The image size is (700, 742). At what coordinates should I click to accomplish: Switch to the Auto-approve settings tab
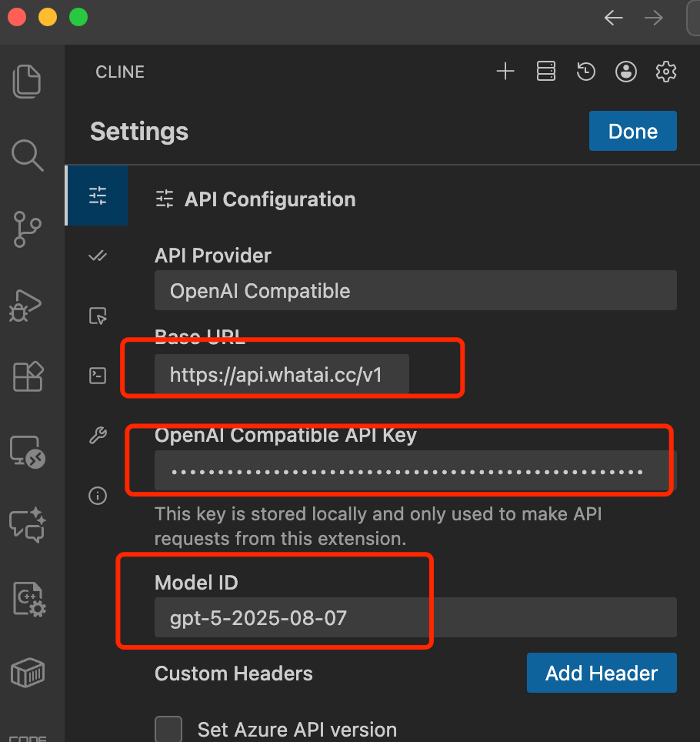click(x=97, y=256)
